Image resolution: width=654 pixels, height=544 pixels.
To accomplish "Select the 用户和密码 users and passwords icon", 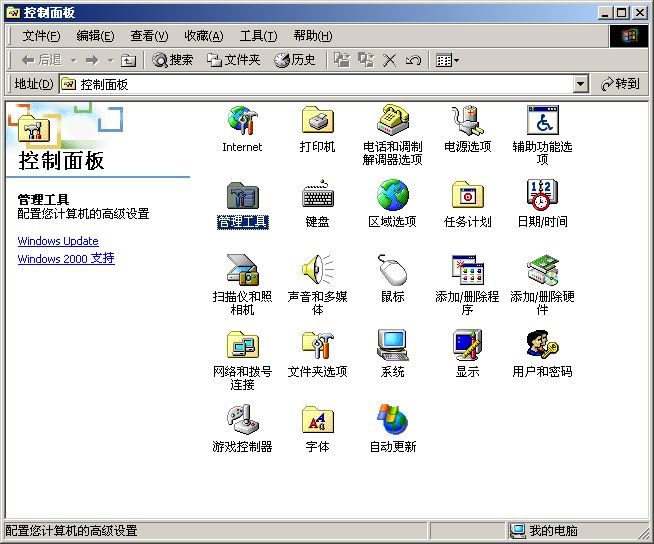I will click(542, 346).
